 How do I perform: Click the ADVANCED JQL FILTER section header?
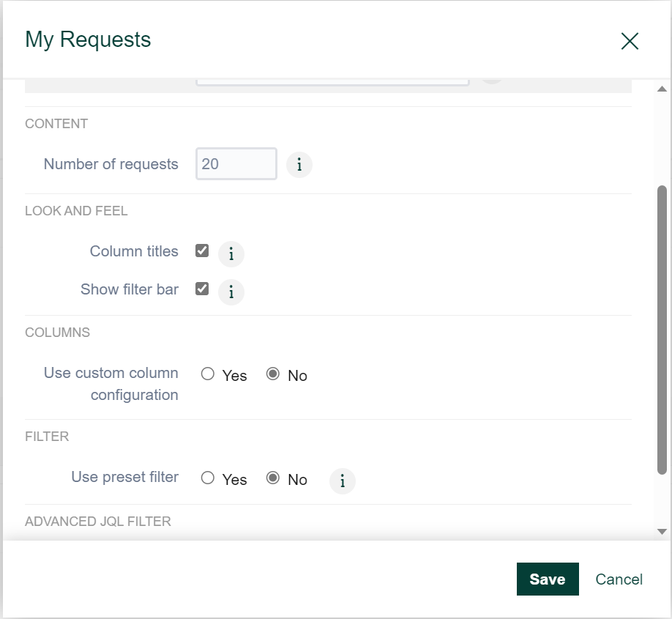click(x=97, y=521)
